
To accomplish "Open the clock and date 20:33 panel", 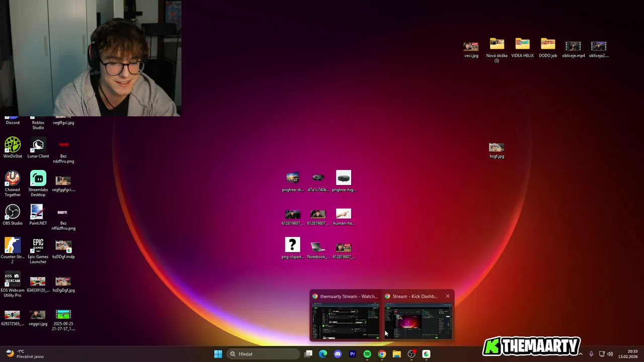I will (628, 354).
